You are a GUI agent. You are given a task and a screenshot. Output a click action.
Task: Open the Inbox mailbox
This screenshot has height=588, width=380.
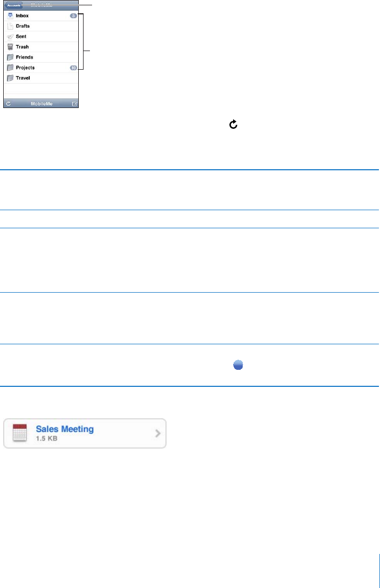tap(42, 16)
